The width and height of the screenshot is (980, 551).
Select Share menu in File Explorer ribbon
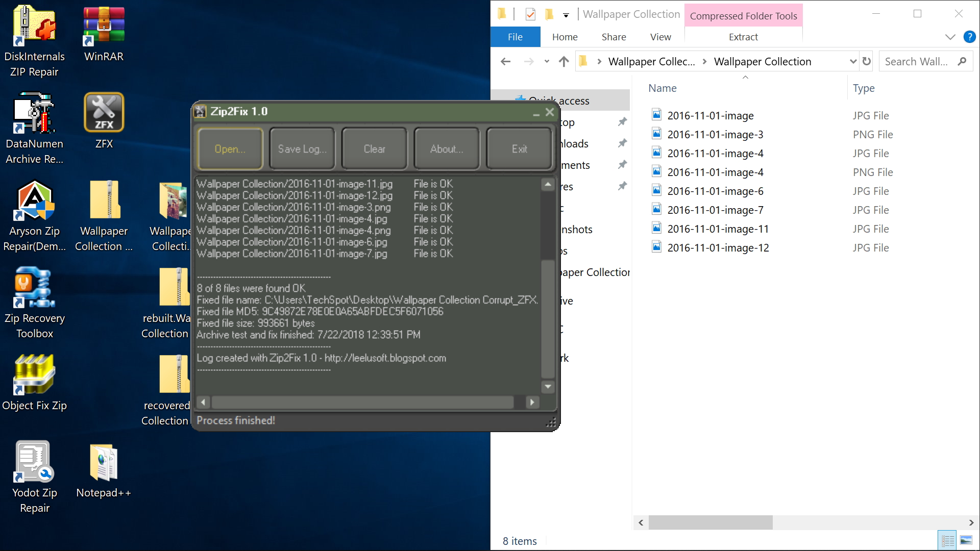(x=612, y=36)
